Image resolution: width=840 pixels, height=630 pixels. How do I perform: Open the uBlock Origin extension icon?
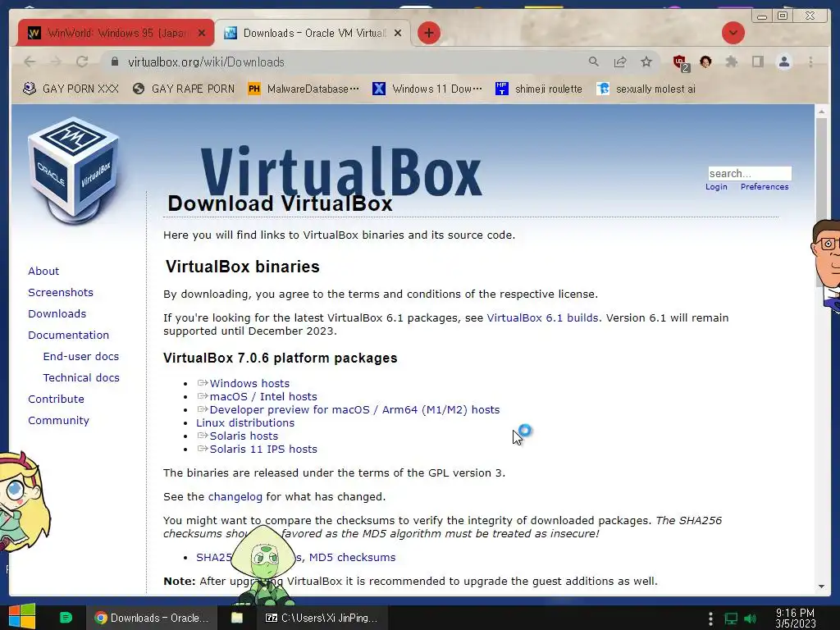[x=680, y=62]
